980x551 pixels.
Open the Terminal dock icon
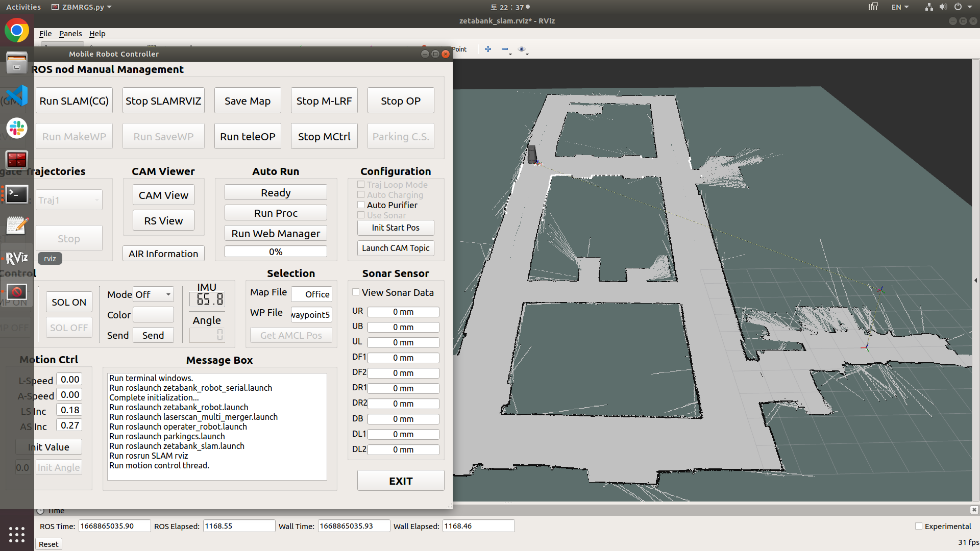click(x=16, y=194)
